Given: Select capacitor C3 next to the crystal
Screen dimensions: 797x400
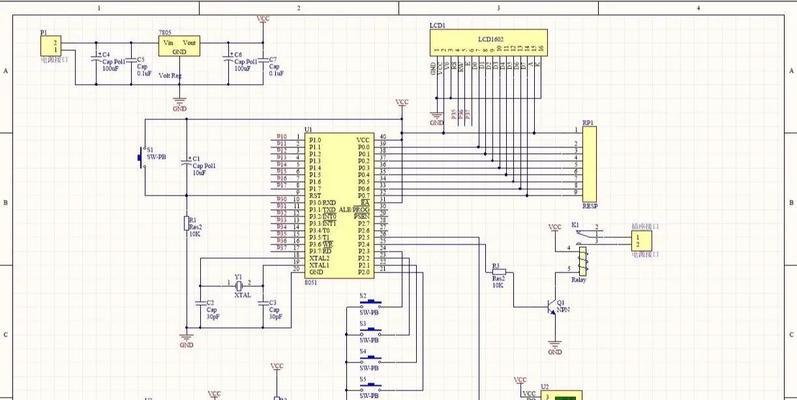Looking at the screenshot, I should point(263,303).
